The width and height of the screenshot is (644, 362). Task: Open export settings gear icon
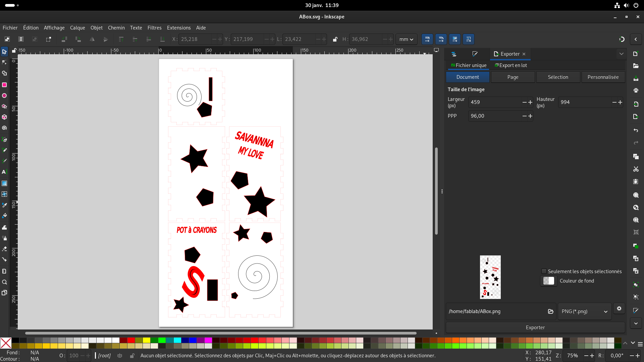(619, 308)
